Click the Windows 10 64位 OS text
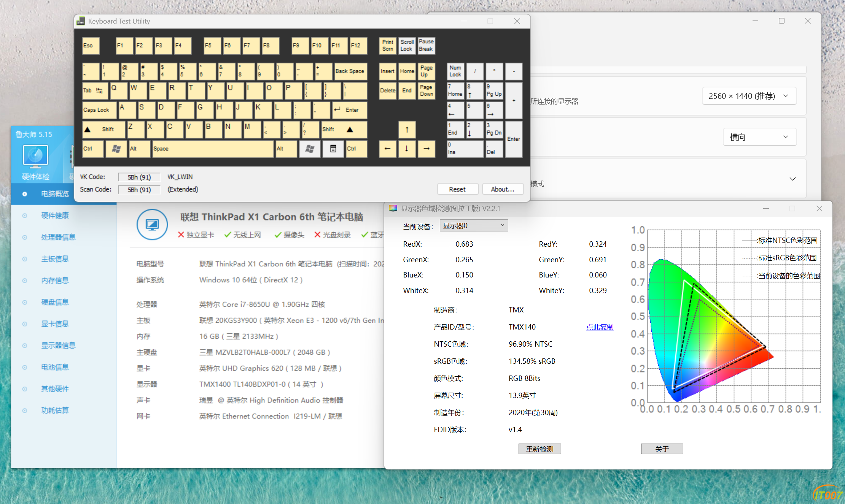 point(251,280)
